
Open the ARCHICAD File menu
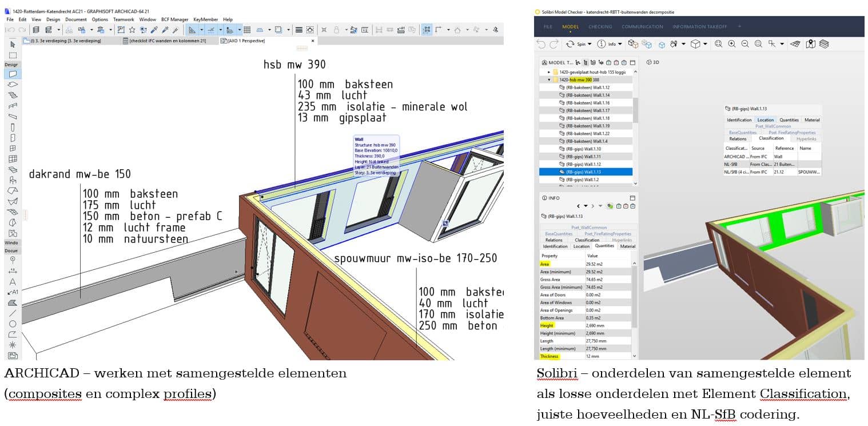pos(10,19)
